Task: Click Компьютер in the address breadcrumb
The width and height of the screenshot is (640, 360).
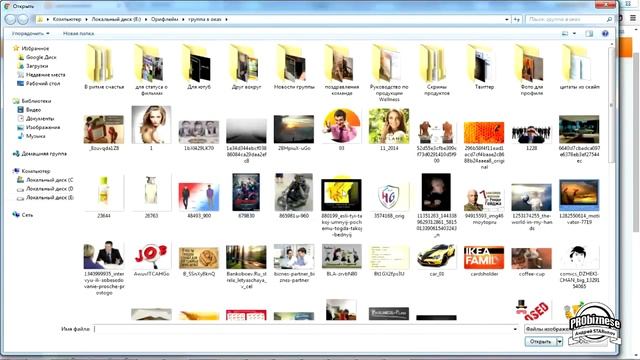Action: [67, 19]
